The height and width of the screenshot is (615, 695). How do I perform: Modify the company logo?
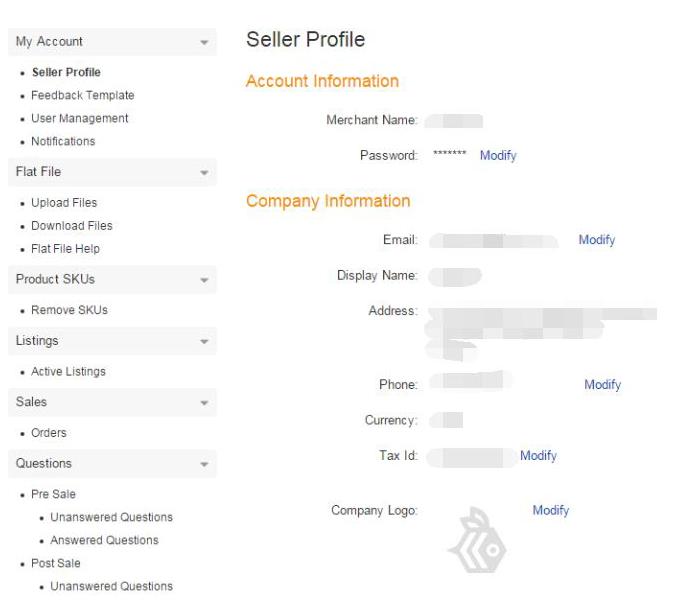[x=551, y=510]
